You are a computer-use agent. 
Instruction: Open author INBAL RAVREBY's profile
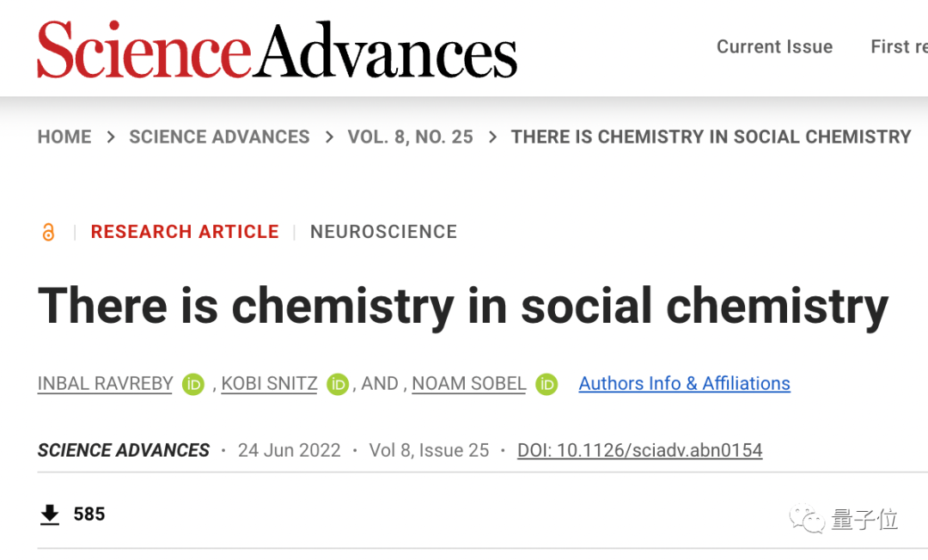(106, 384)
